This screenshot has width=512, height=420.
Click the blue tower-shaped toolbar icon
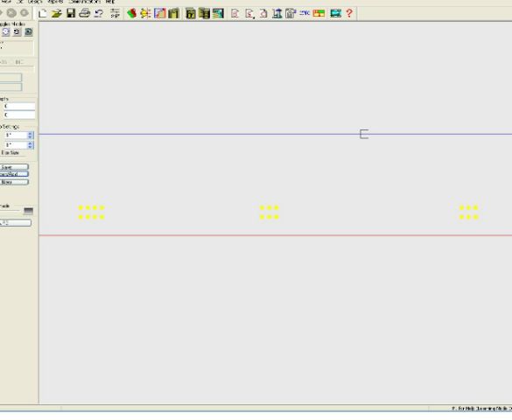coord(277,13)
